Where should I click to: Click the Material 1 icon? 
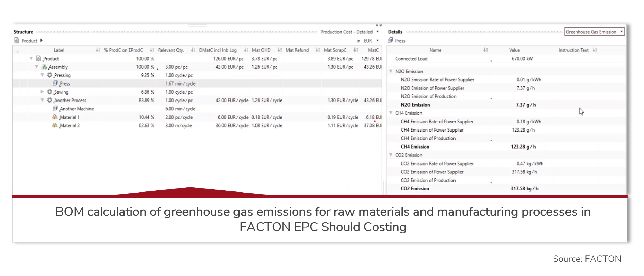tap(55, 117)
